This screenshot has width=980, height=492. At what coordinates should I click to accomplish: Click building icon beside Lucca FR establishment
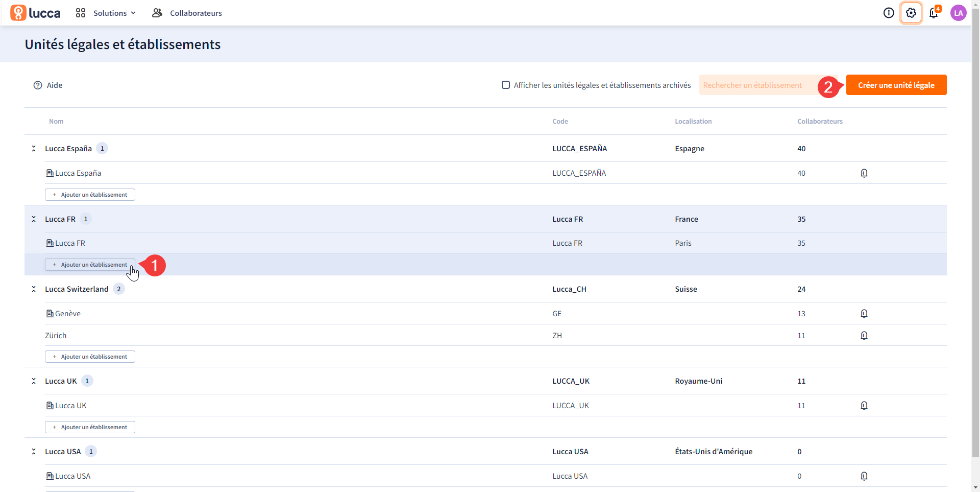click(x=50, y=243)
